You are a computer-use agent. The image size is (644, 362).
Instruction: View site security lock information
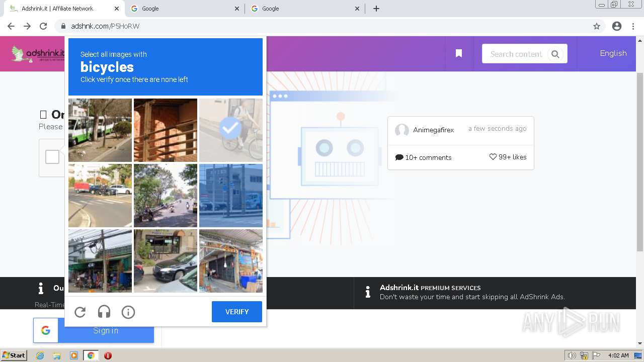(x=63, y=26)
